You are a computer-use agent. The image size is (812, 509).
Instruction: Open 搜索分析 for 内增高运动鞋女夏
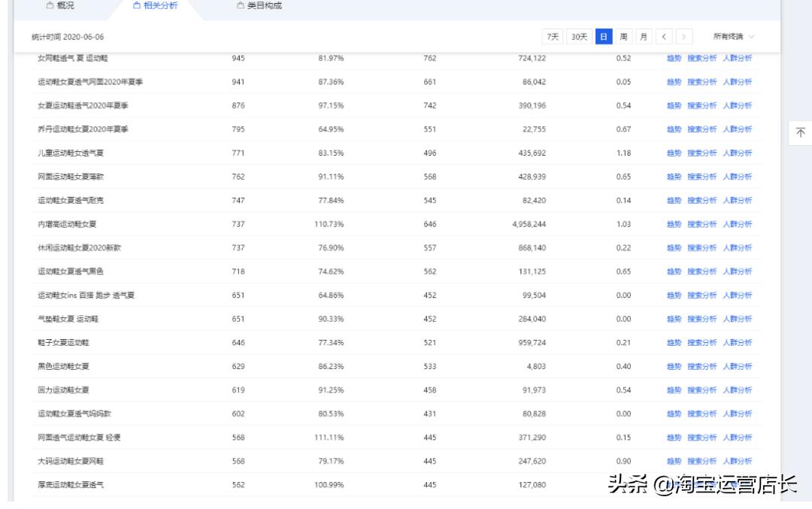pyautogui.click(x=701, y=222)
